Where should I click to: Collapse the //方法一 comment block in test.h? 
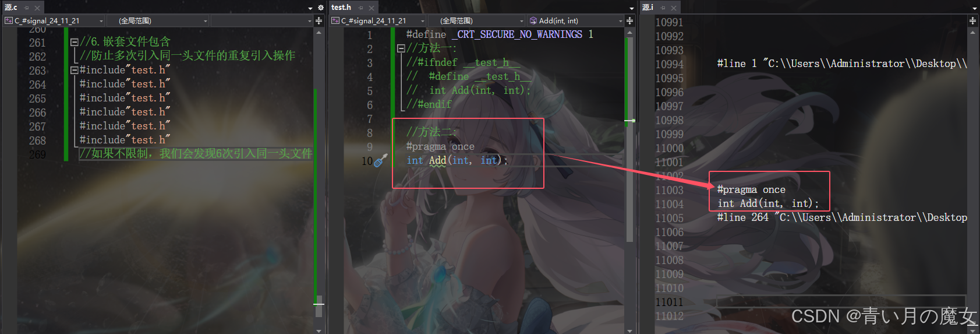pyautogui.click(x=401, y=48)
